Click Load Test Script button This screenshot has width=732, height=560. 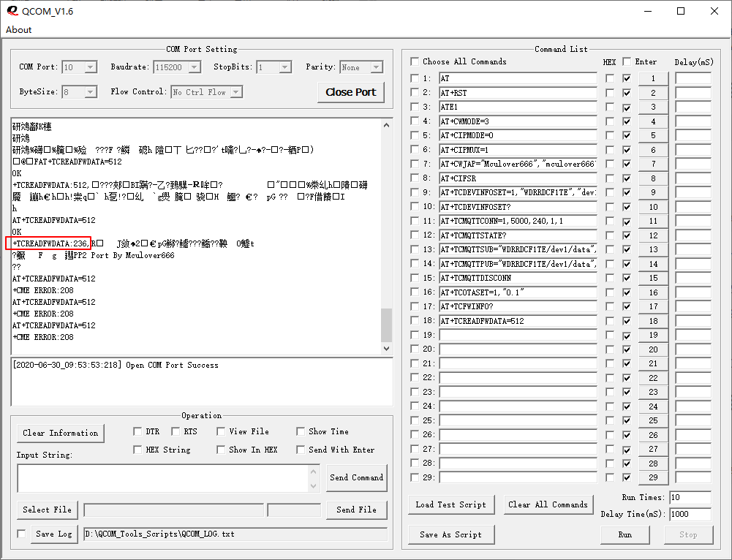[451, 504]
